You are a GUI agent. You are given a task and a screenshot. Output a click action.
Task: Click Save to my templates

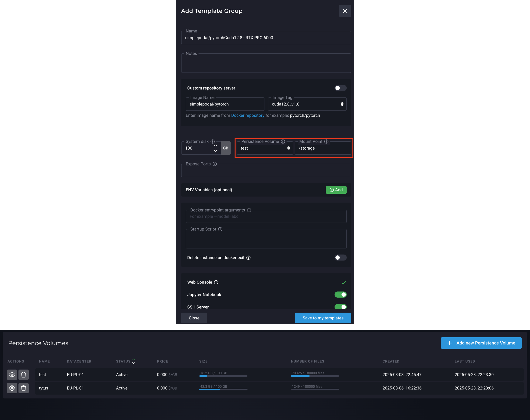[x=323, y=318]
